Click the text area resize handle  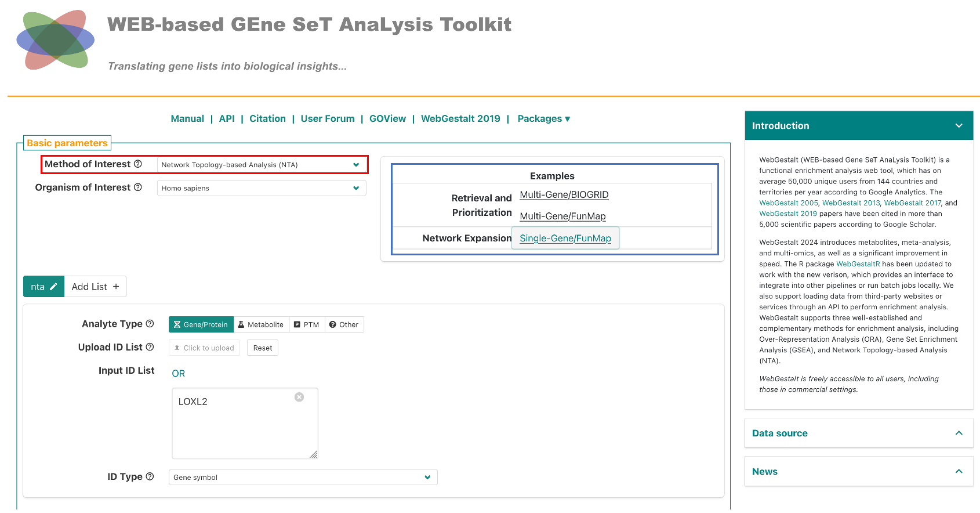(314, 455)
